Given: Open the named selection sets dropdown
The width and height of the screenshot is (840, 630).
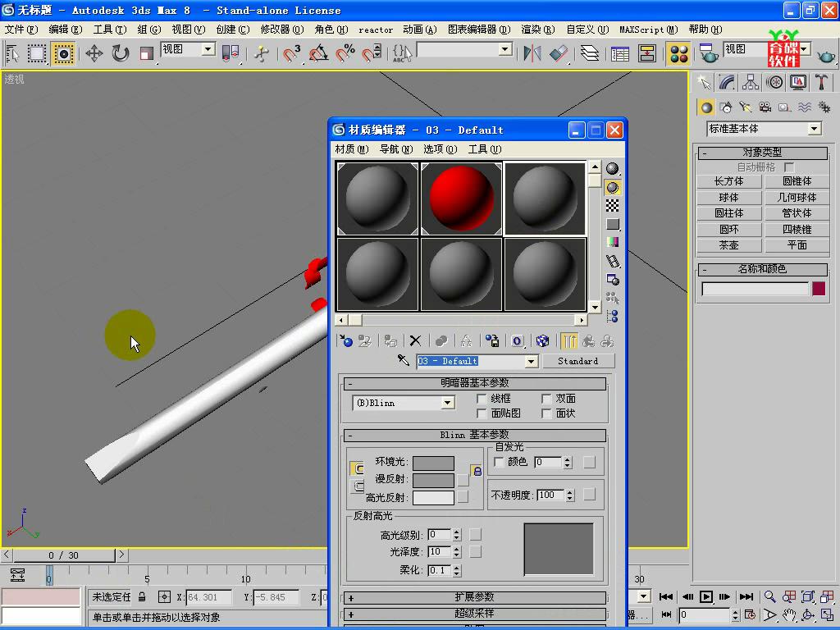Looking at the screenshot, I should [x=504, y=50].
